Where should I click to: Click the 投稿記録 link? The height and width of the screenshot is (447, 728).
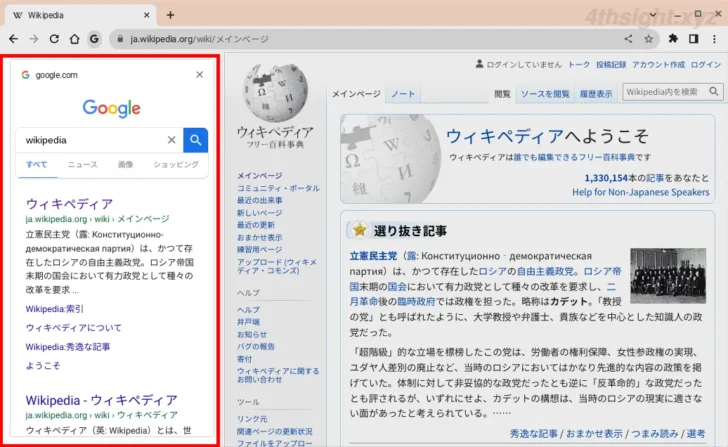pos(611,65)
